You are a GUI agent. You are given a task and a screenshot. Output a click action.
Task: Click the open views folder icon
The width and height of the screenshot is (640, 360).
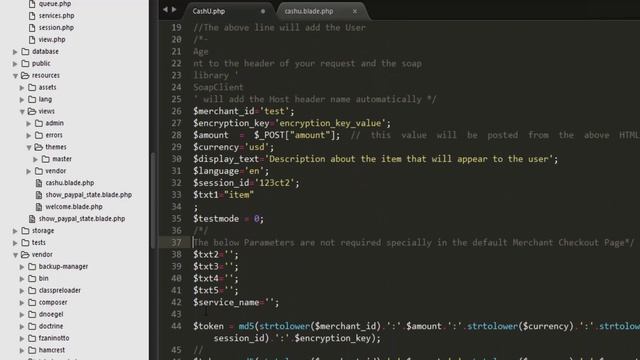pos(32,111)
